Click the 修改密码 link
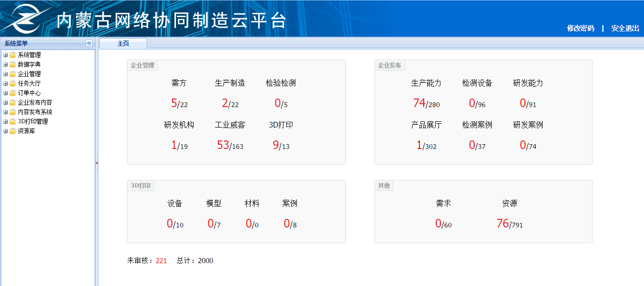This screenshot has height=286, width=644. click(580, 28)
